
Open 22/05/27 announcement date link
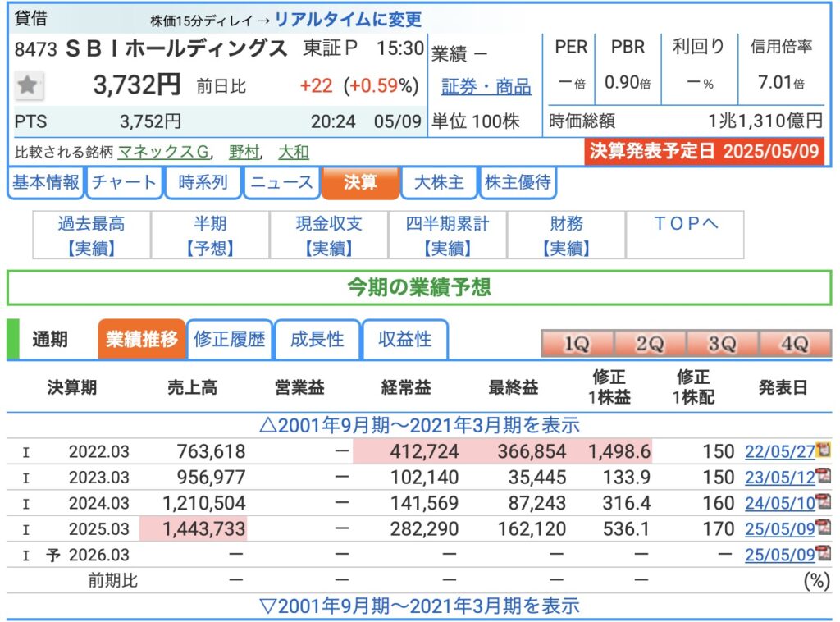point(780,451)
